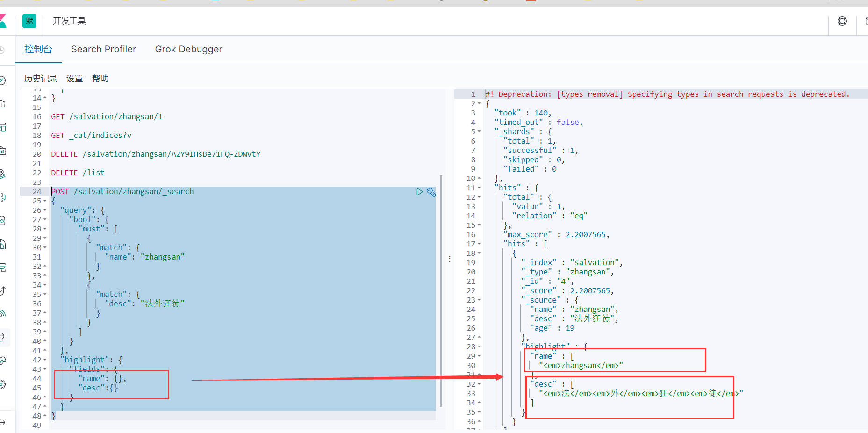
Task: Collapse desc array at output line 32
Action: tap(479, 384)
